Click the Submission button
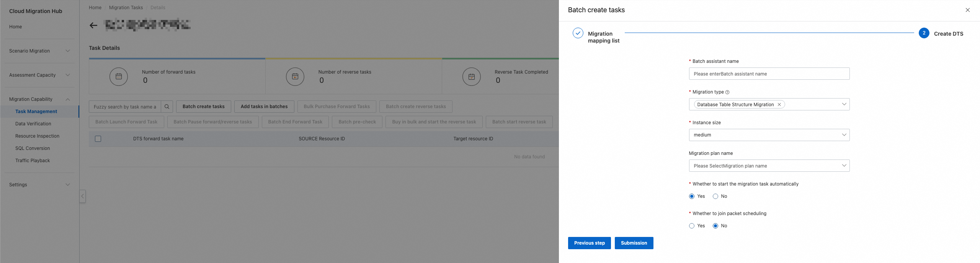Viewport: 980px width, 263px height. coord(634,243)
